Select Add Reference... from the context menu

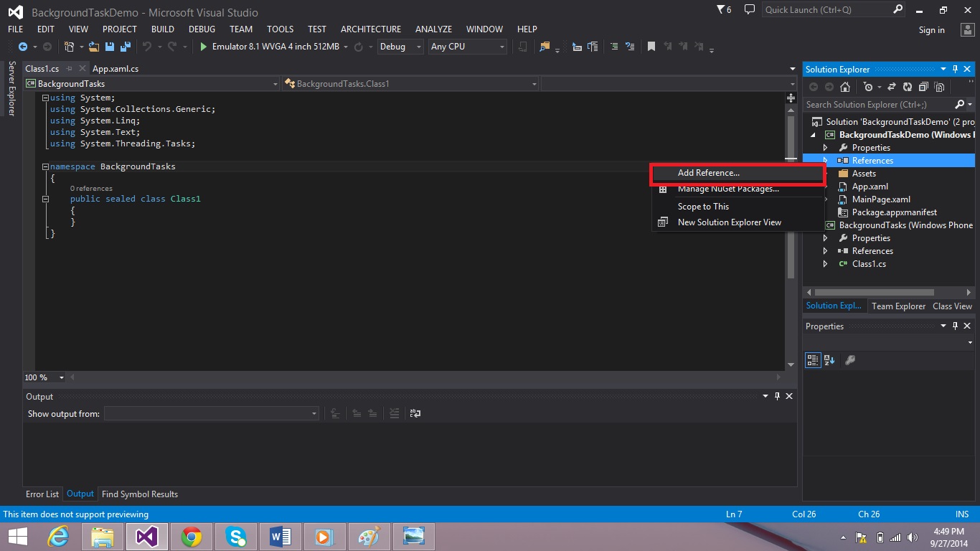(738, 173)
